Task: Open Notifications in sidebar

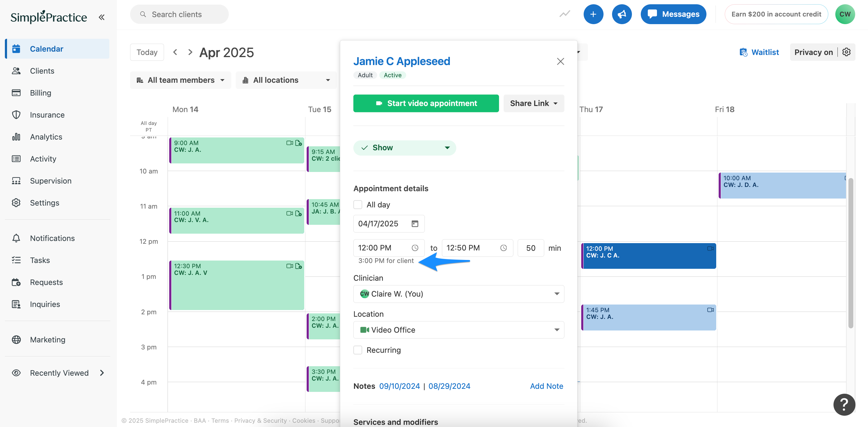Action: click(x=57, y=238)
